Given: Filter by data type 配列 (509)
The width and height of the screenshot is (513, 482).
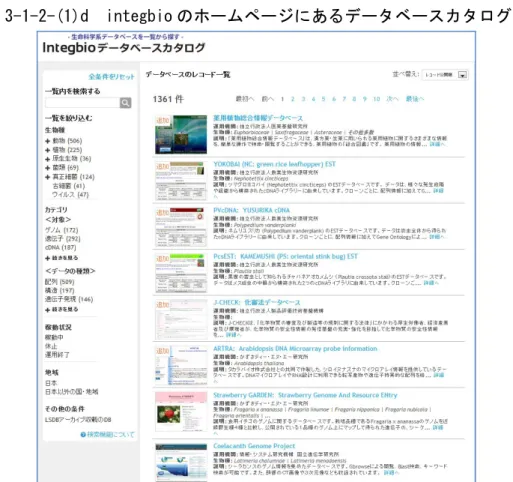Looking at the screenshot, I should (59, 282).
